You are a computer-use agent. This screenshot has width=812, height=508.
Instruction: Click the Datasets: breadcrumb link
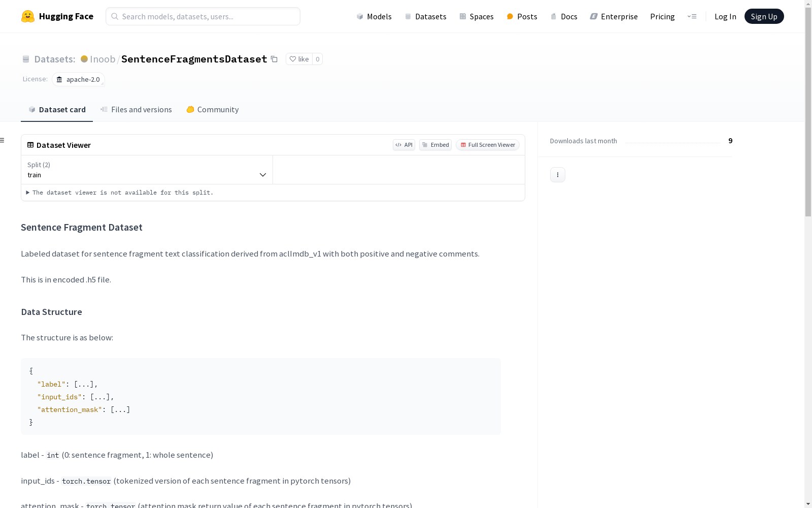[54, 59]
